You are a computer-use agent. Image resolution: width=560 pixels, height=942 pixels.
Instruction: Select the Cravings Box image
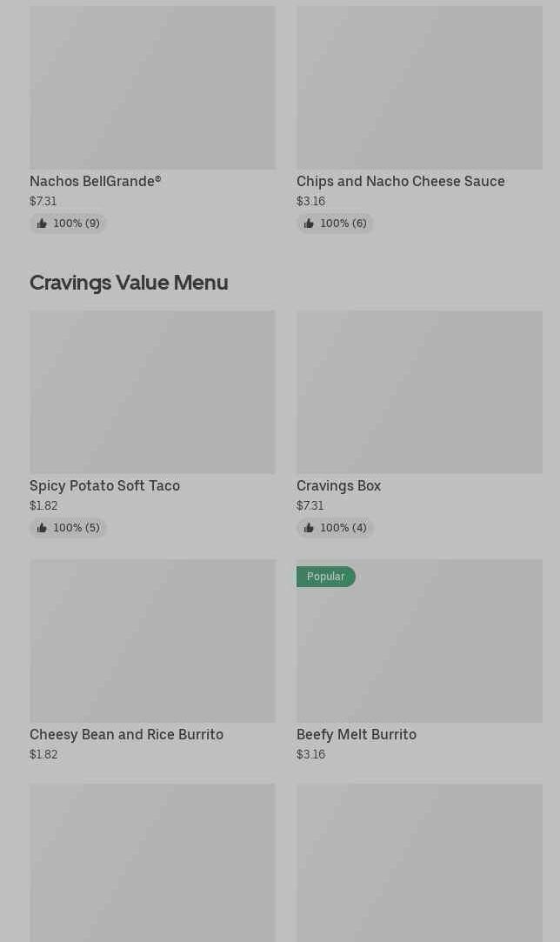click(x=419, y=392)
